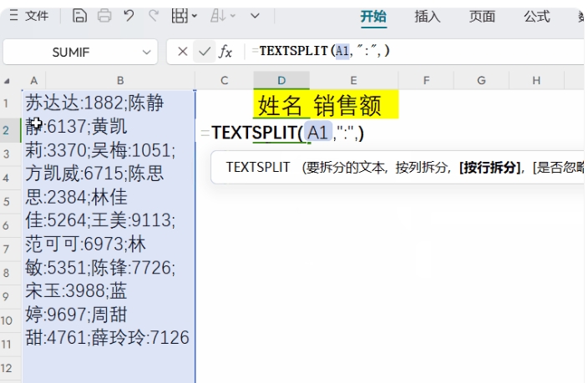
Task: Cancel formula entry with the X icon
Action: coord(183,52)
